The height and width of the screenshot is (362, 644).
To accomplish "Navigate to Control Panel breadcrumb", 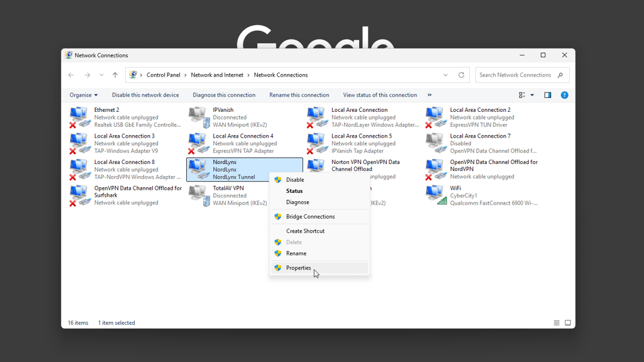I will tap(164, 75).
